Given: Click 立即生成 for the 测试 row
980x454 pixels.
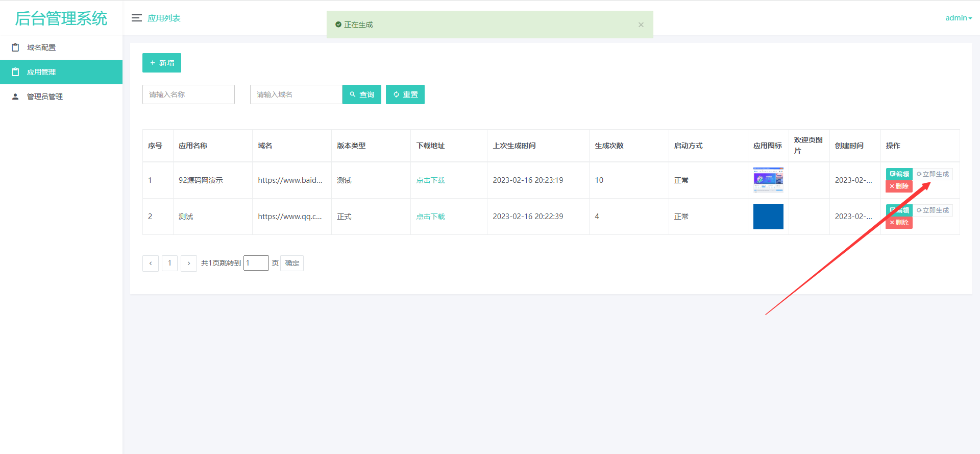Looking at the screenshot, I should coord(933,210).
